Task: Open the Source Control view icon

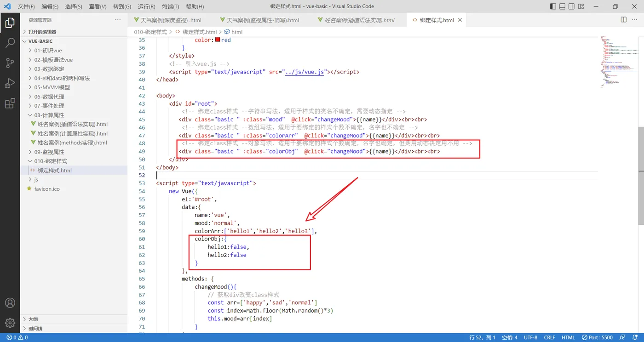Action: 10,63
